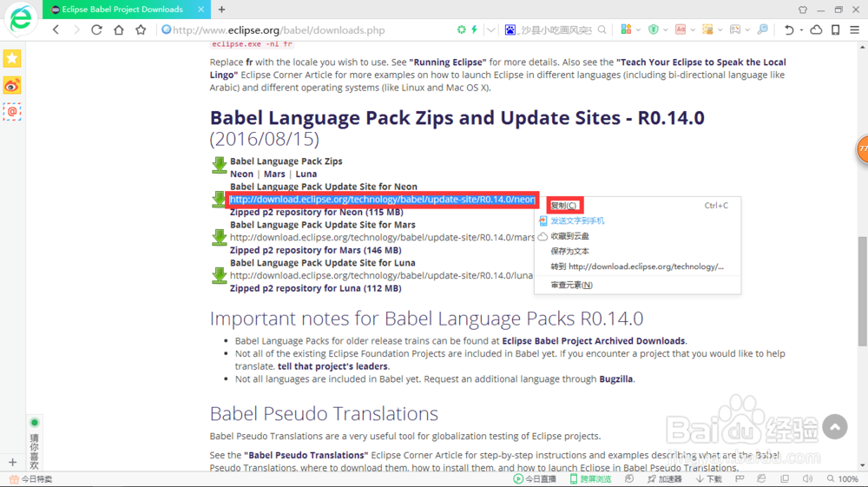The height and width of the screenshot is (487, 868).
Task: Expand dropdown next to game controller icon
Action: tap(746, 30)
